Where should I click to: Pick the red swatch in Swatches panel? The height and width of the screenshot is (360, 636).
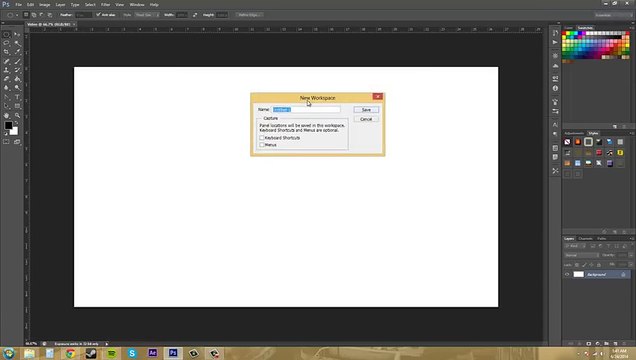[x=564, y=33]
